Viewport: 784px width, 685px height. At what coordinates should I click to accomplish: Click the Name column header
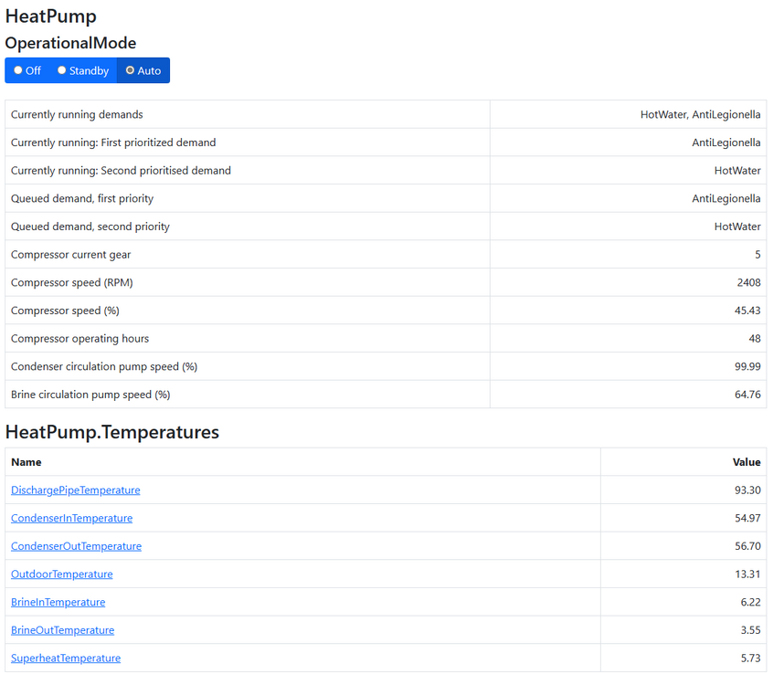point(26,461)
